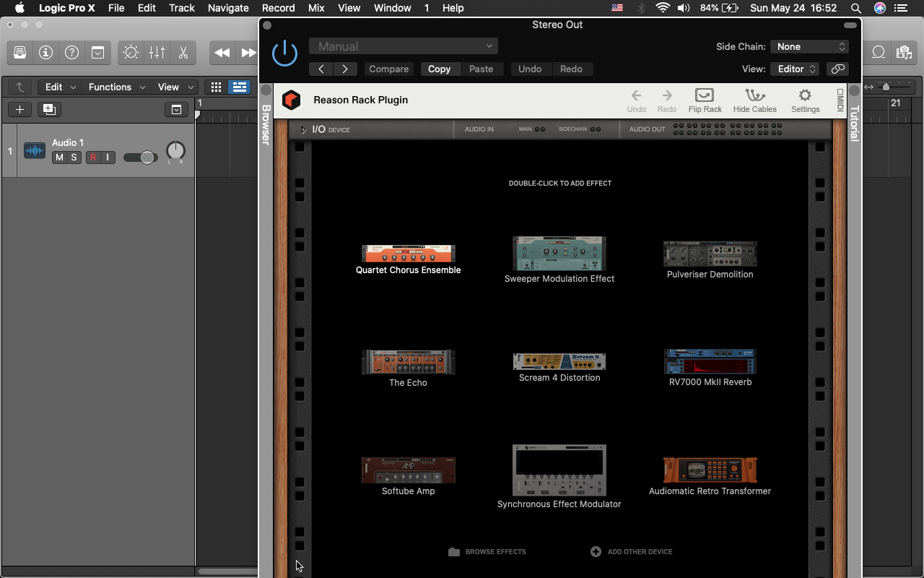Go to next preset arrow

pos(345,69)
